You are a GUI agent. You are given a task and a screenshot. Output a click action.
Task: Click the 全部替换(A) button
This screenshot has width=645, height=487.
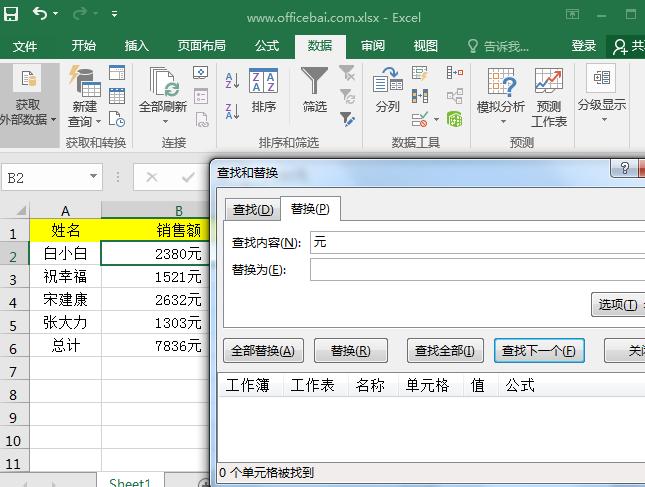click(263, 350)
